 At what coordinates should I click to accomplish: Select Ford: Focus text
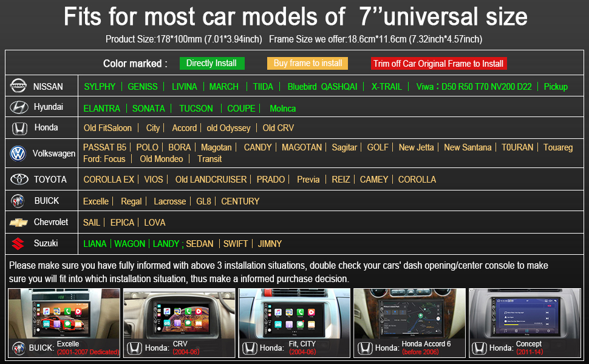(104, 159)
